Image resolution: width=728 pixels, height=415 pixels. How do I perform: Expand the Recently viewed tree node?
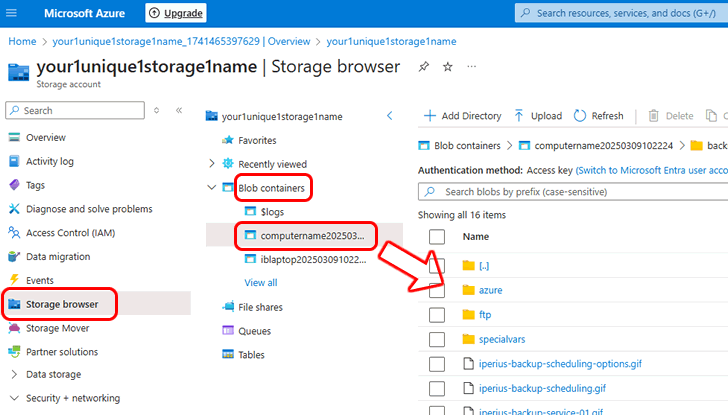tap(211, 164)
